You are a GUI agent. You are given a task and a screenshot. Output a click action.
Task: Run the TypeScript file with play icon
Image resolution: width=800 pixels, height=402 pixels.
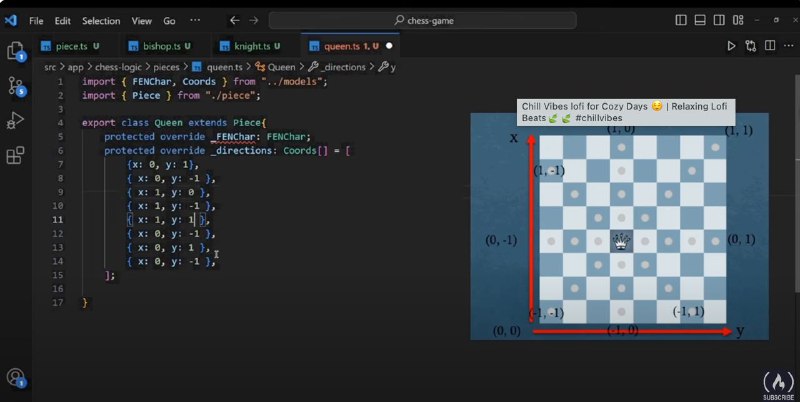[x=731, y=46]
